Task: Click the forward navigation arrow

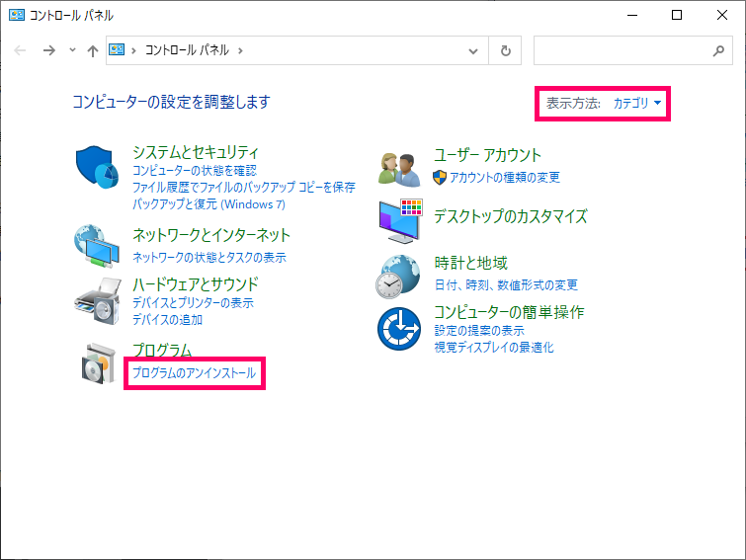Action: (x=49, y=50)
